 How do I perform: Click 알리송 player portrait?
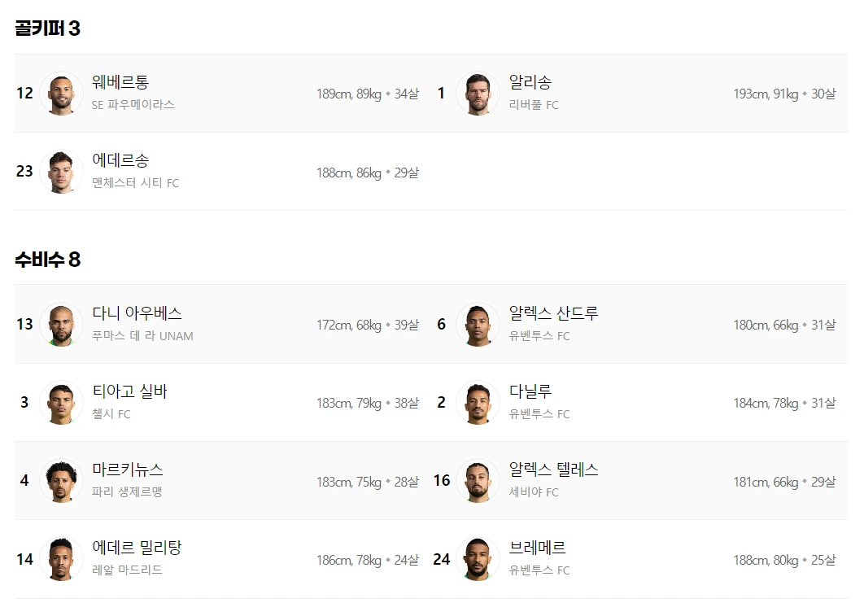[x=478, y=93]
